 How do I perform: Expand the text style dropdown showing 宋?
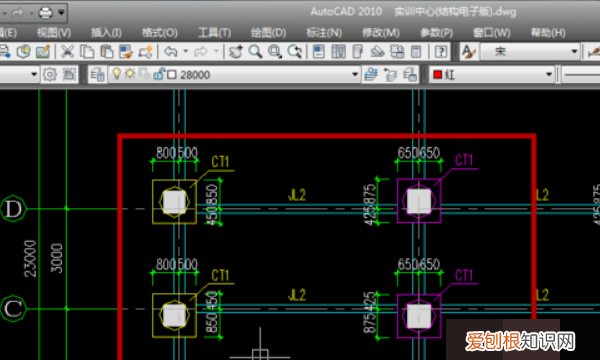pos(574,51)
